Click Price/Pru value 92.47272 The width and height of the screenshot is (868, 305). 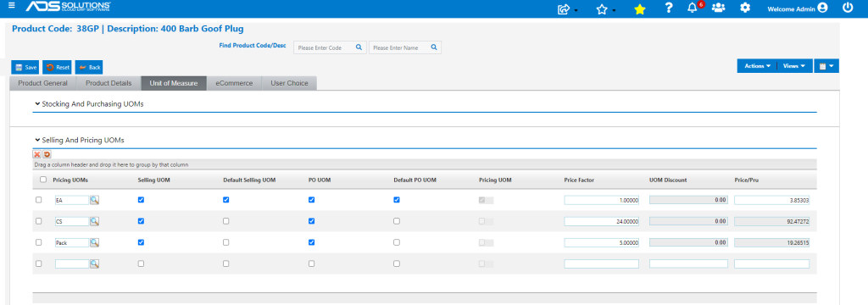pos(771,221)
